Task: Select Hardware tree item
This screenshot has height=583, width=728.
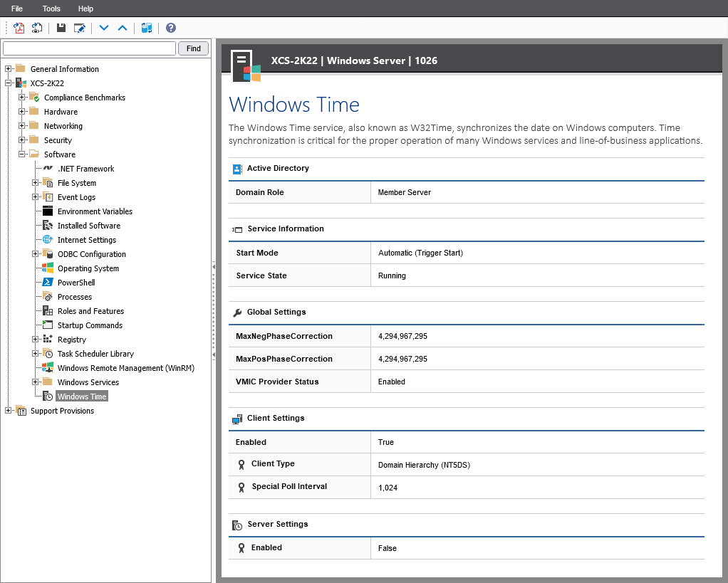Action: (61, 112)
